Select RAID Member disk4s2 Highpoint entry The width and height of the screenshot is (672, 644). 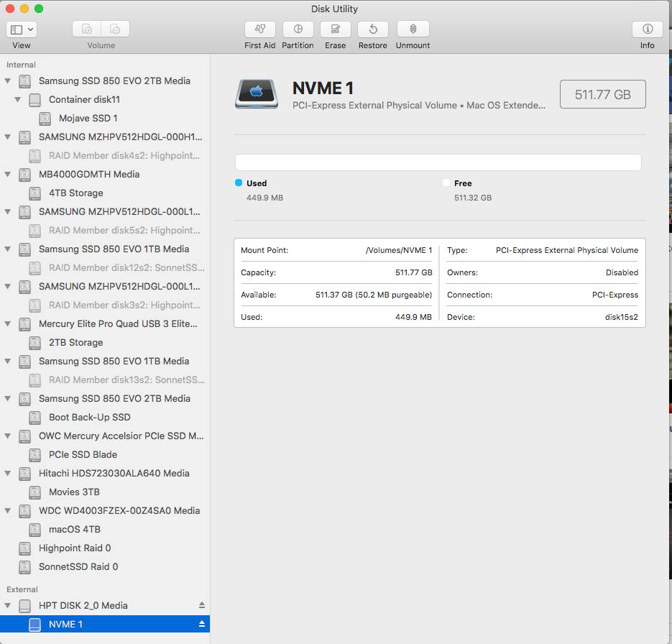pyautogui.click(x=105, y=155)
